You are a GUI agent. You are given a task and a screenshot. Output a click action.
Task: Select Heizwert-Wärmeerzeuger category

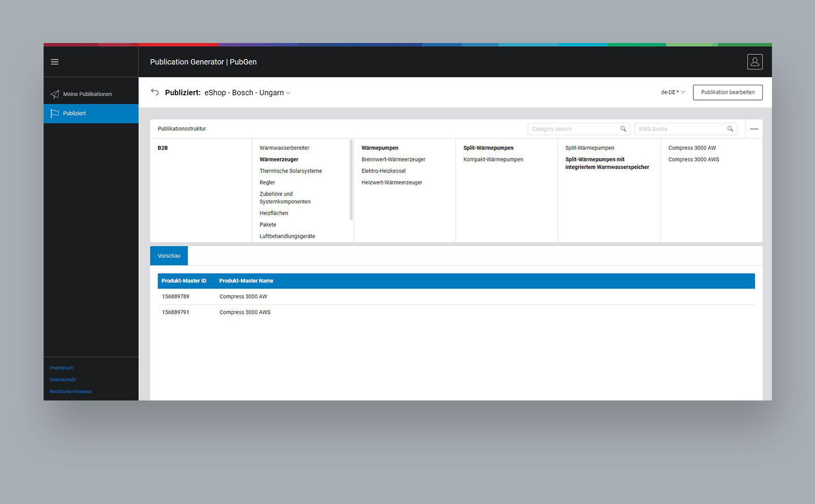(392, 182)
